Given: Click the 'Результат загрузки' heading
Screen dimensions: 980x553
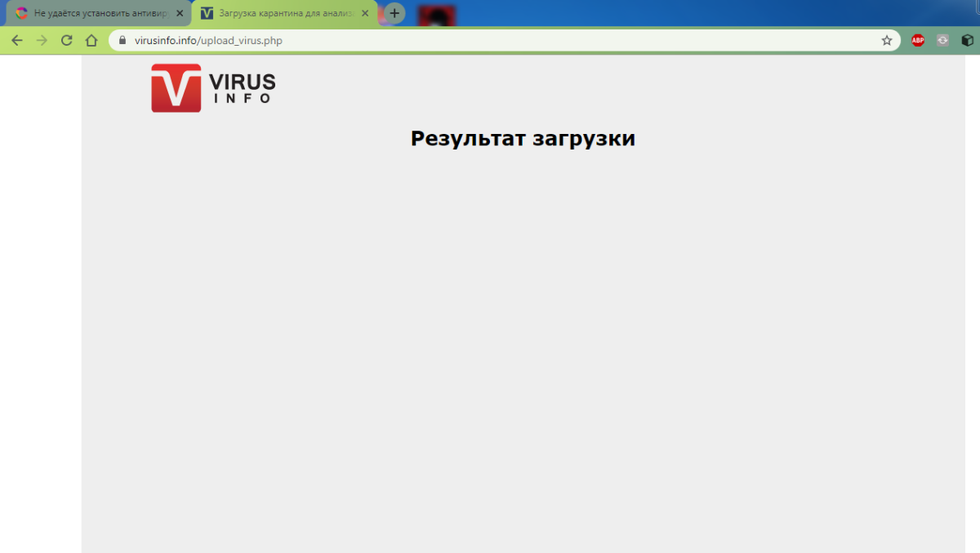Looking at the screenshot, I should (523, 138).
